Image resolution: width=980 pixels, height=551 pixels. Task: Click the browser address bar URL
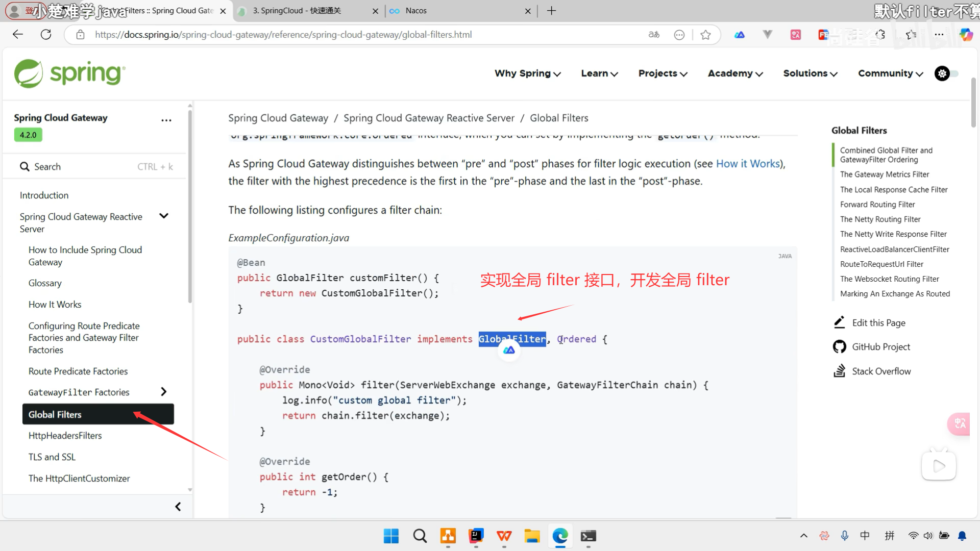(x=283, y=35)
